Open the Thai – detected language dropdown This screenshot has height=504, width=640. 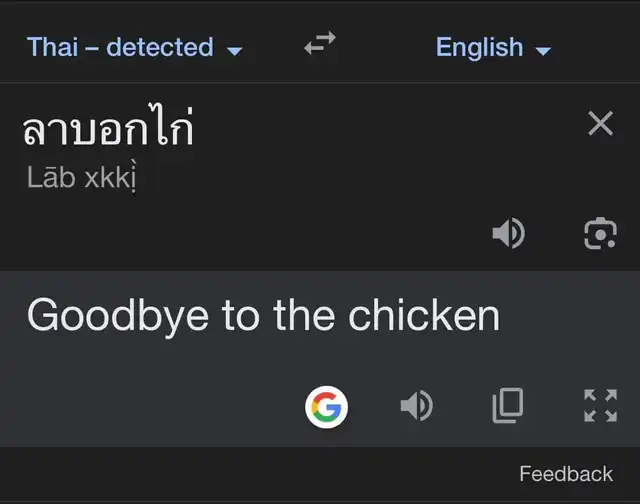[135, 47]
